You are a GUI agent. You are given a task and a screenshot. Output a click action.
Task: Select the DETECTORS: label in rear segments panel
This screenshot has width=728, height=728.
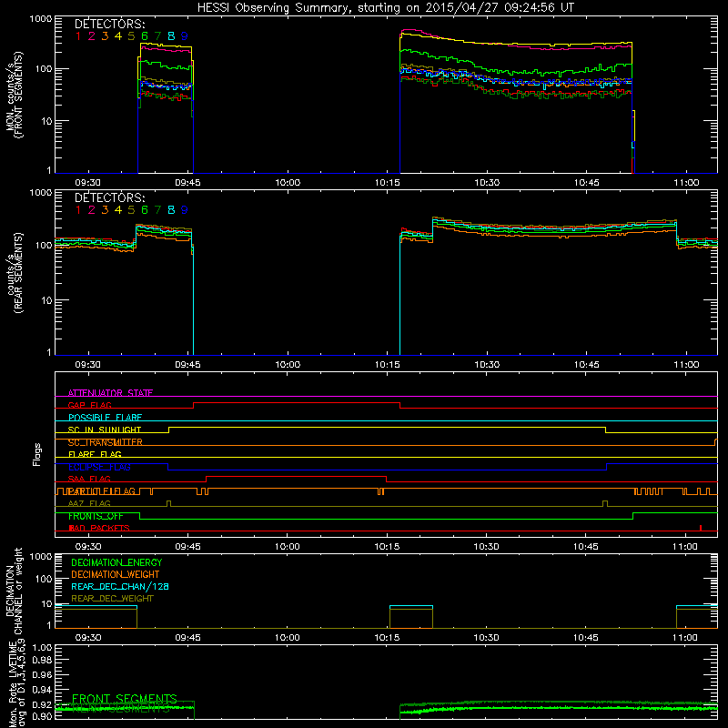(110, 197)
